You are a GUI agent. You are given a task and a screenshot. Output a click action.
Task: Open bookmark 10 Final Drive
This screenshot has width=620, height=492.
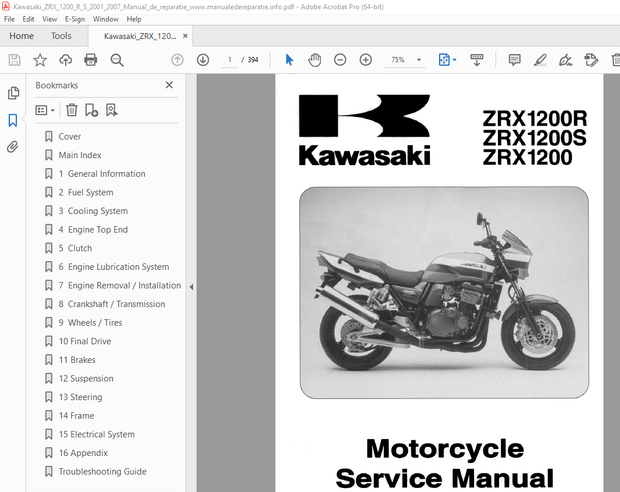point(85,341)
